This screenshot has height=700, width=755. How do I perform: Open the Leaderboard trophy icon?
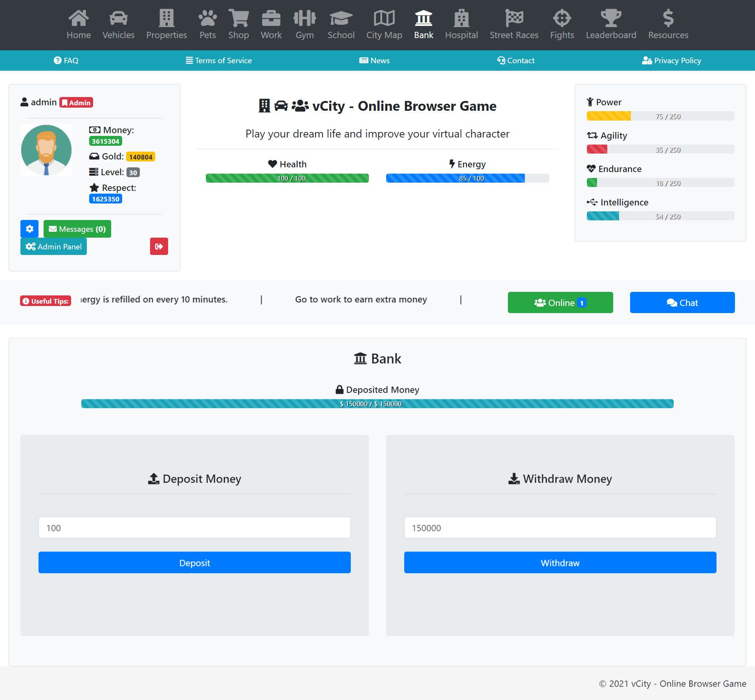(611, 18)
